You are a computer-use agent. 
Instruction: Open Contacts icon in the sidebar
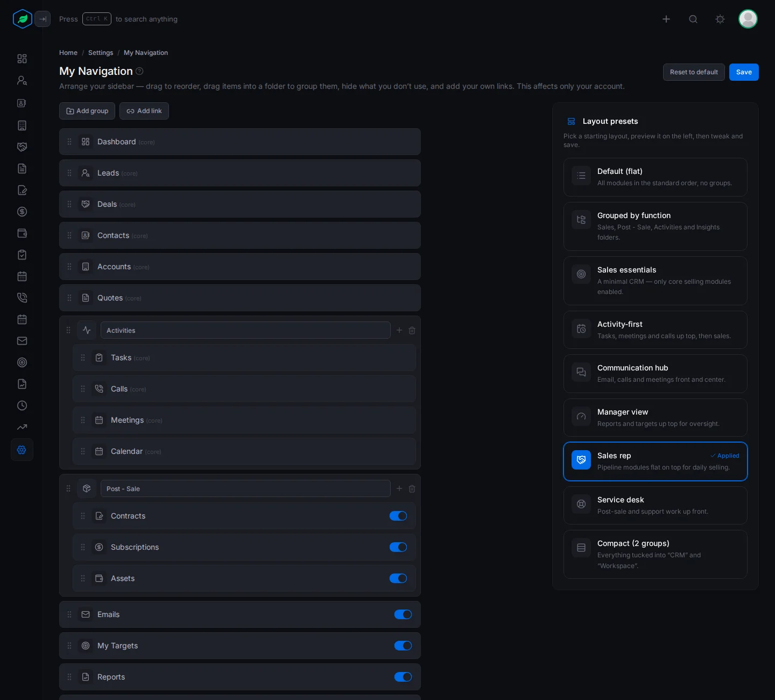pyautogui.click(x=22, y=103)
